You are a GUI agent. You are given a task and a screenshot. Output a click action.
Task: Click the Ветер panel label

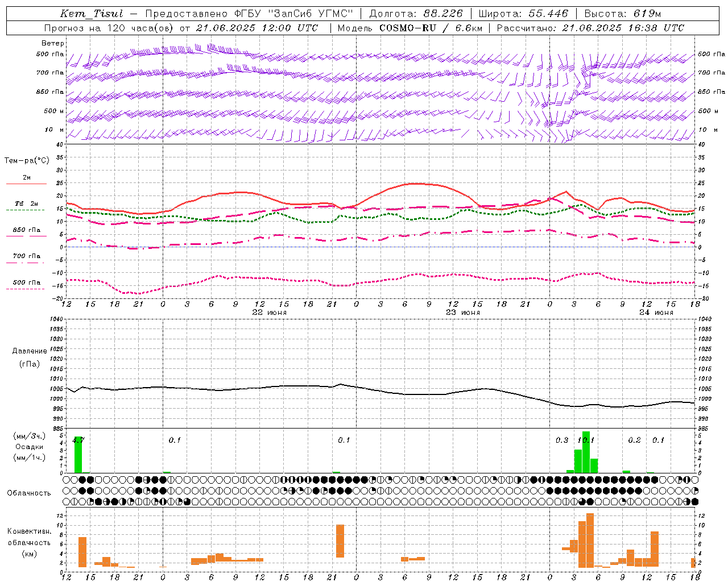(53, 43)
